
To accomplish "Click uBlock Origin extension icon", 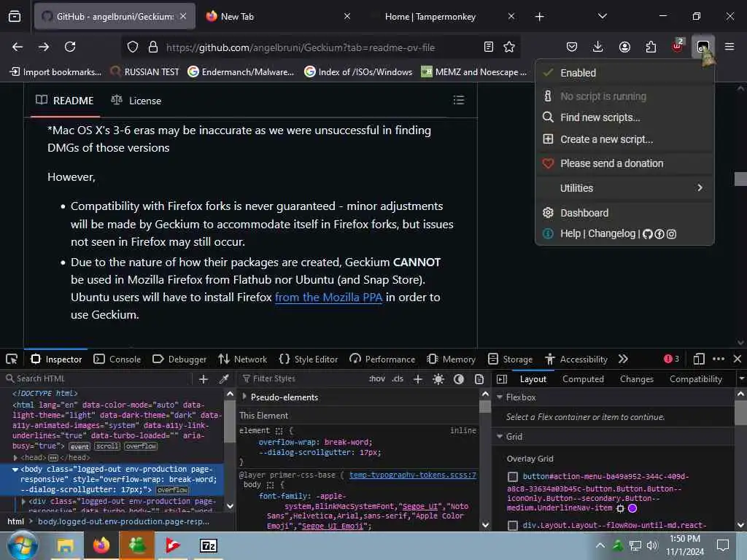I will point(677,46).
